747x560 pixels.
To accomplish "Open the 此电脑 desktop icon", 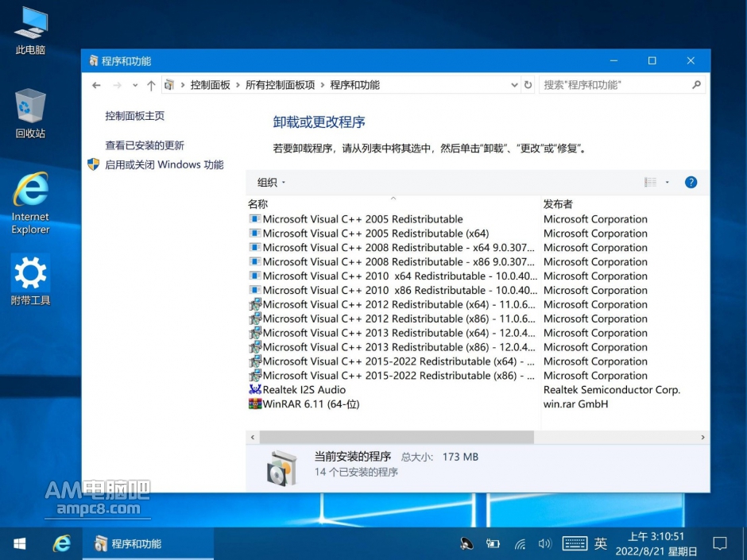I will (x=30, y=30).
